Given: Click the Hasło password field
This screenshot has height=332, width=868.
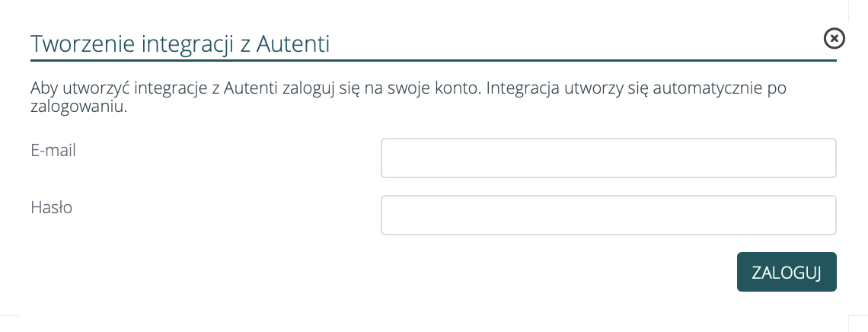Looking at the screenshot, I should (x=608, y=215).
